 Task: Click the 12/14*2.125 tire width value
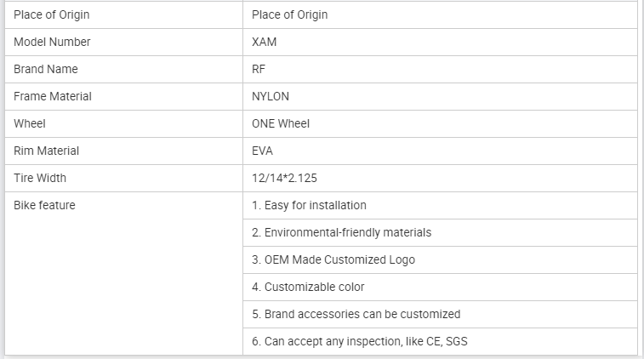tap(284, 178)
